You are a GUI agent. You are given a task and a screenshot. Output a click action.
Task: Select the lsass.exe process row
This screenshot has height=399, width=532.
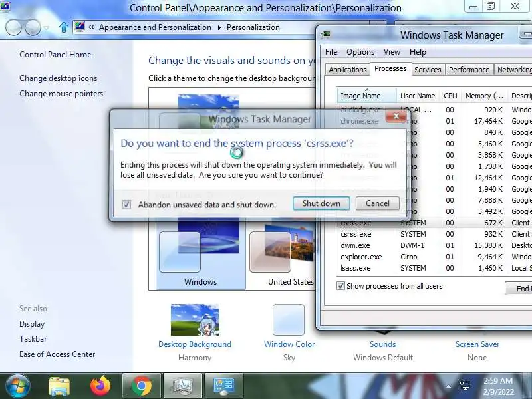tap(434, 268)
